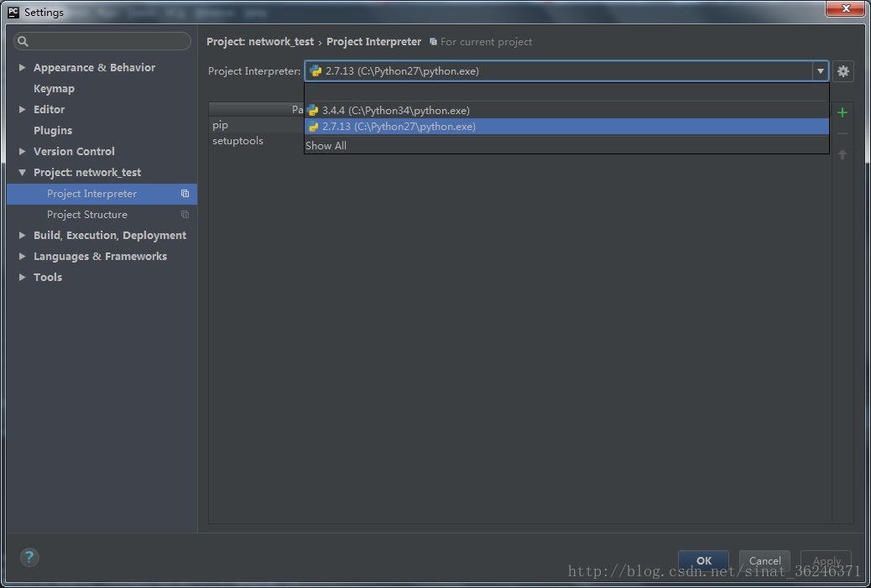Click the help question mark icon

pyautogui.click(x=29, y=557)
